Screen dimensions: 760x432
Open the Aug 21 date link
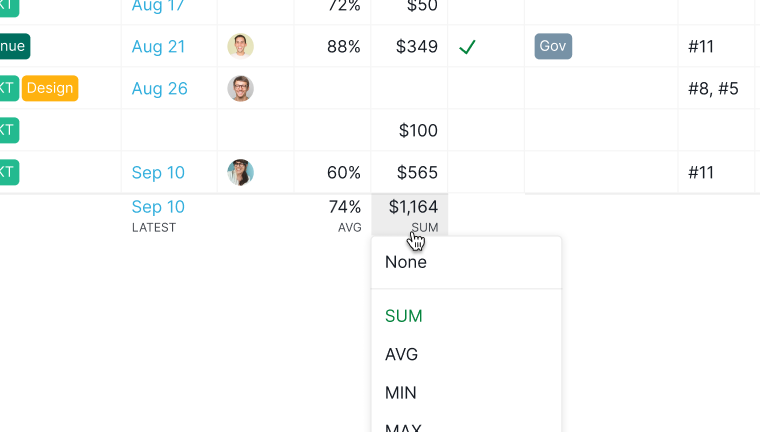(158, 47)
